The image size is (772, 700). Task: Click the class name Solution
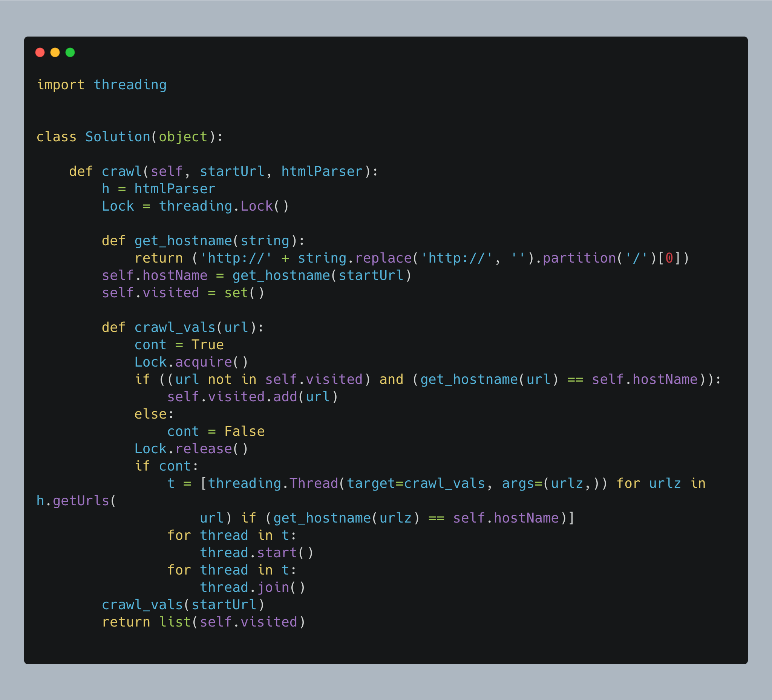(118, 137)
